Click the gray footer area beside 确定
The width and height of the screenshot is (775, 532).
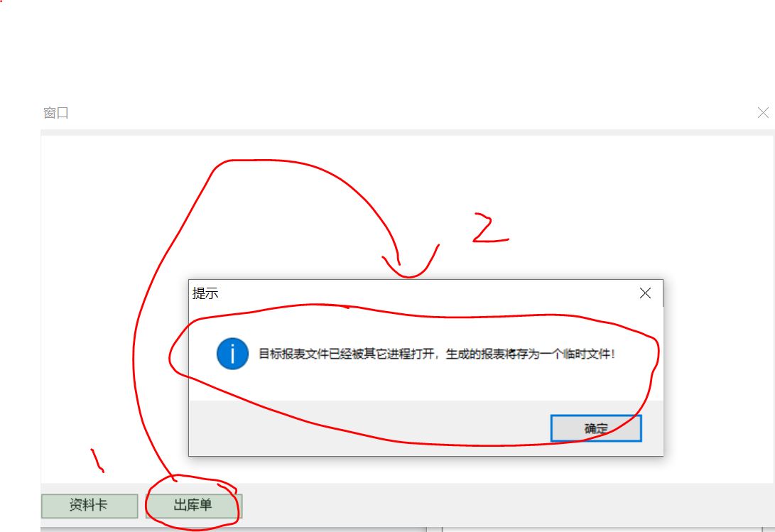(369, 428)
